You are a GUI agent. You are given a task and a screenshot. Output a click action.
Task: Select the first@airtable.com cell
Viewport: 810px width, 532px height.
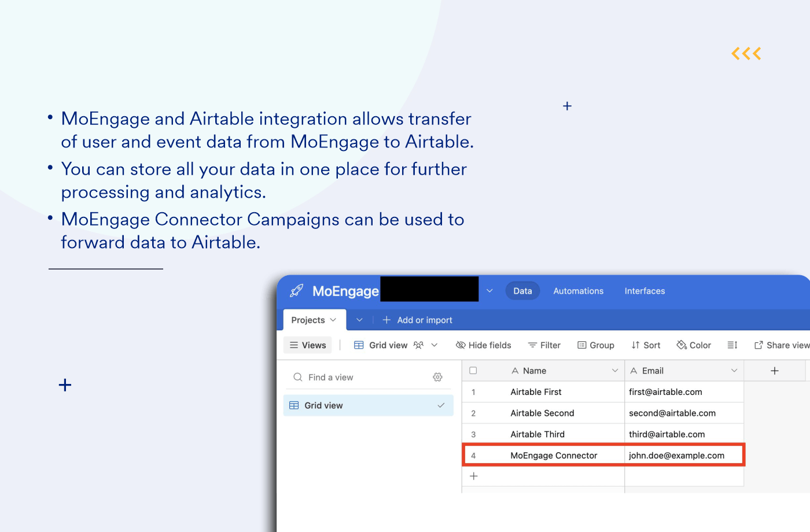coord(684,392)
